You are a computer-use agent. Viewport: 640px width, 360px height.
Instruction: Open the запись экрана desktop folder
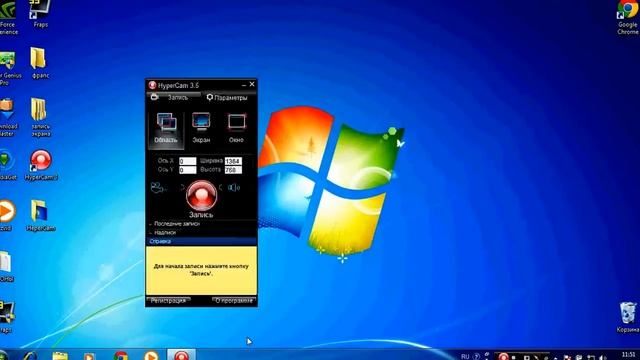40,117
